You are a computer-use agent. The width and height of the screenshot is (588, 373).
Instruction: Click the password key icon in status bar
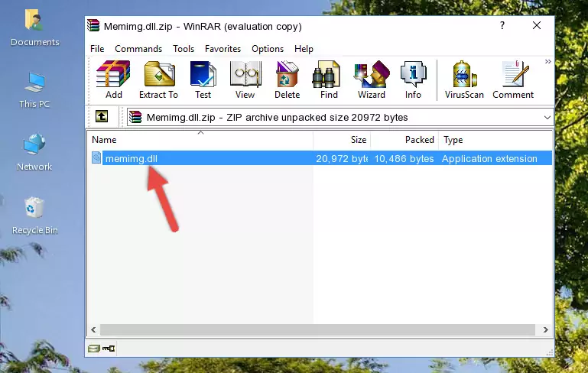click(109, 349)
